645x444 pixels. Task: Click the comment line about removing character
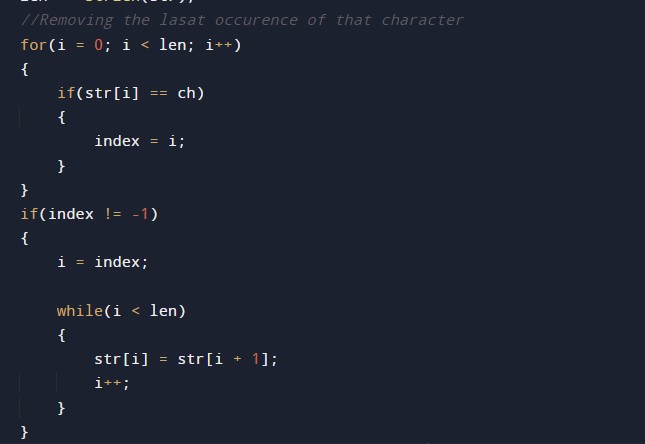(x=242, y=20)
